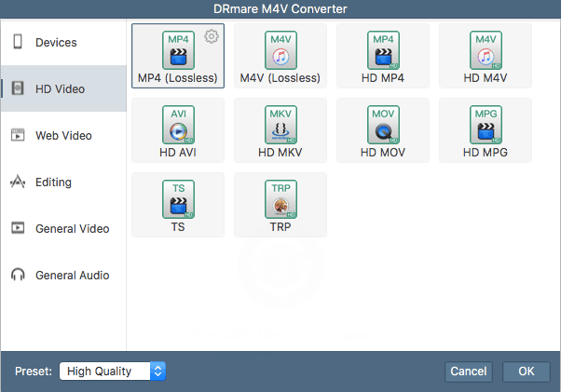Choose the TRP format icon
The image size is (561, 392).
280,199
